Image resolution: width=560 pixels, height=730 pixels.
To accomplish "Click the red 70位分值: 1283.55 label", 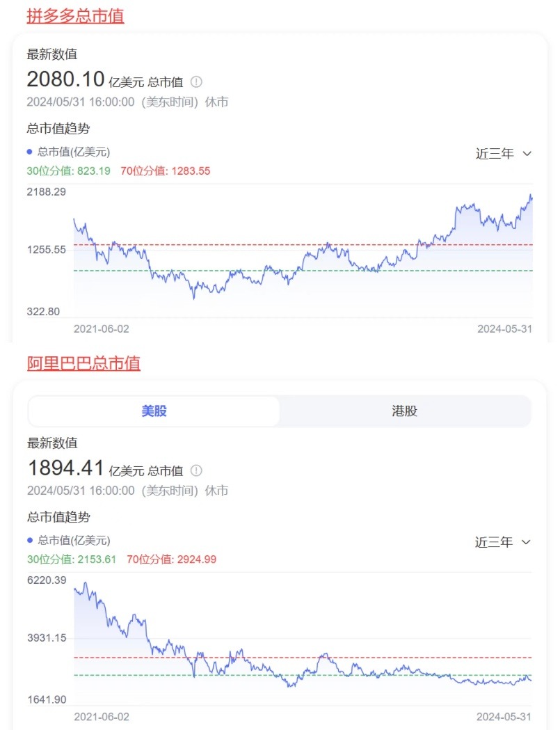I will 165,170.
